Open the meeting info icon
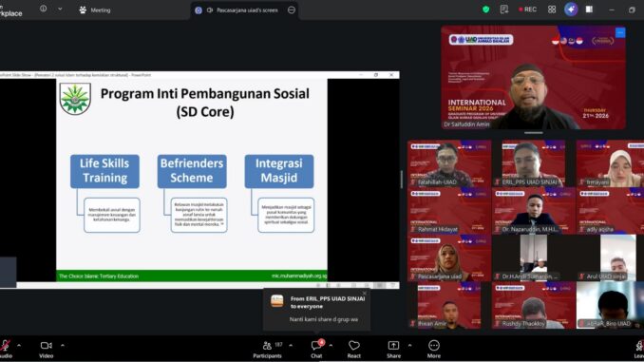 point(43,9)
